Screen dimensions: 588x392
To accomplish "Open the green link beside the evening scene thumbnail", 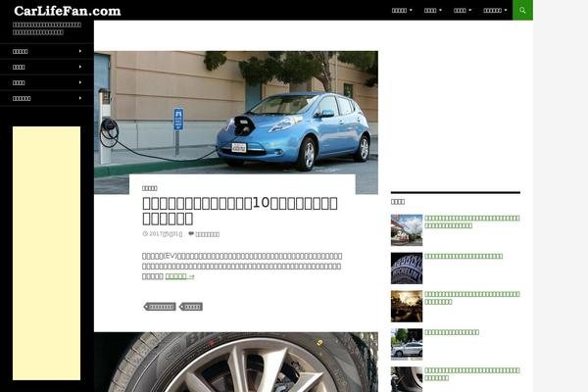I will tap(472, 298).
